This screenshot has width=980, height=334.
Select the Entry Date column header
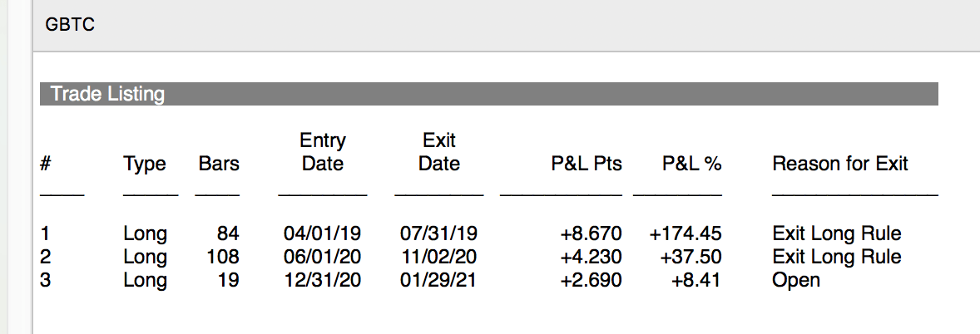tap(323, 152)
